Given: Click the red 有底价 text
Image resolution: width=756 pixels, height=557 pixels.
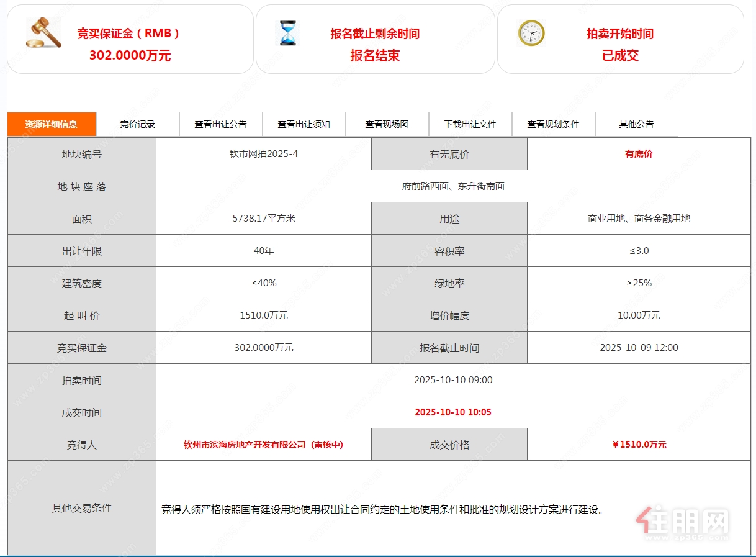Looking at the screenshot, I should [x=639, y=154].
